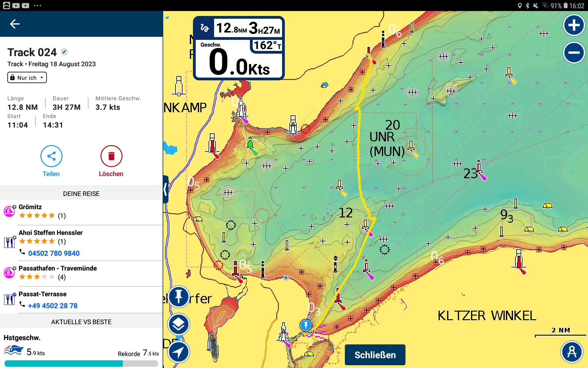
Task: Center map on current location arrow
Action: coord(179,352)
